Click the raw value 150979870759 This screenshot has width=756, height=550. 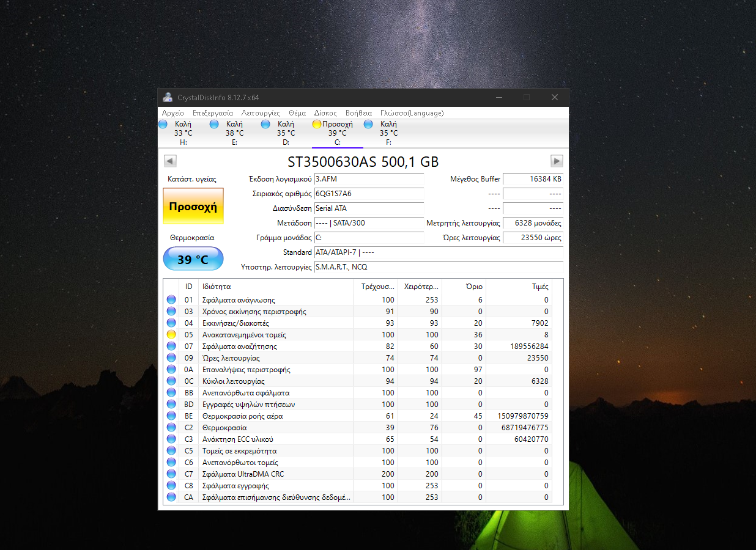tap(522, 416)
